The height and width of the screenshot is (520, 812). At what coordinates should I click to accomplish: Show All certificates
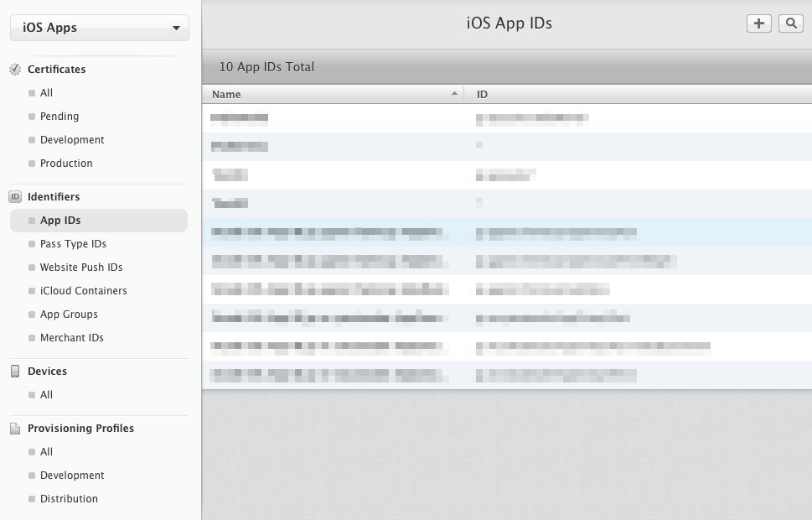pos(47,93)
